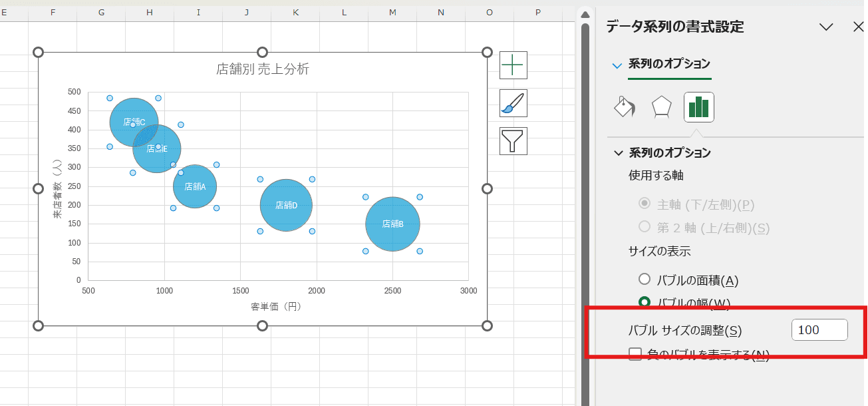Viewport: 868px width, 406px height.
Task: Close the データ系列の書式設定 pane
Action: tap(858, 27)
